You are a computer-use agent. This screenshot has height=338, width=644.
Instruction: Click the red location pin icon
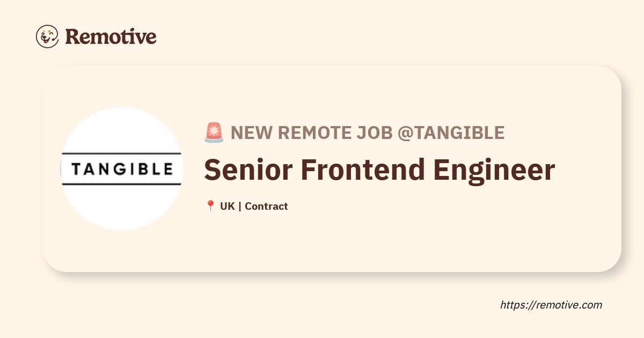210,206
